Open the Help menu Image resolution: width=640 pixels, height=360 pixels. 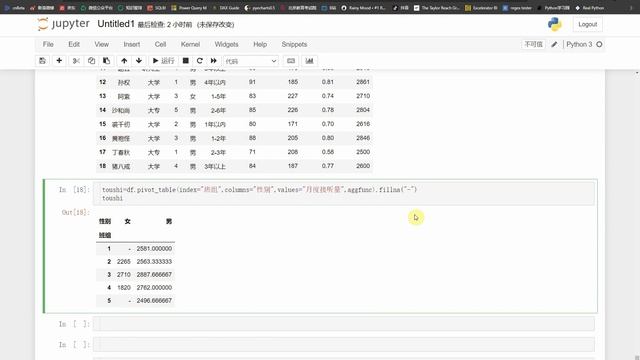point(260,44)
